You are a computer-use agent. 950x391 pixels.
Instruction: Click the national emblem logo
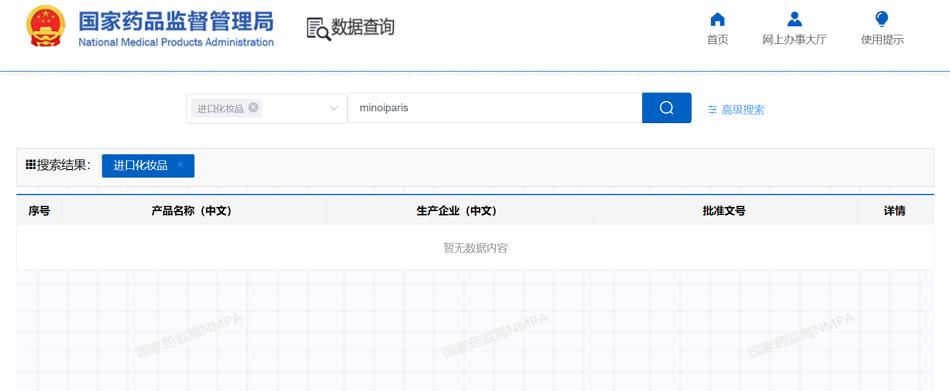[45, 26]
